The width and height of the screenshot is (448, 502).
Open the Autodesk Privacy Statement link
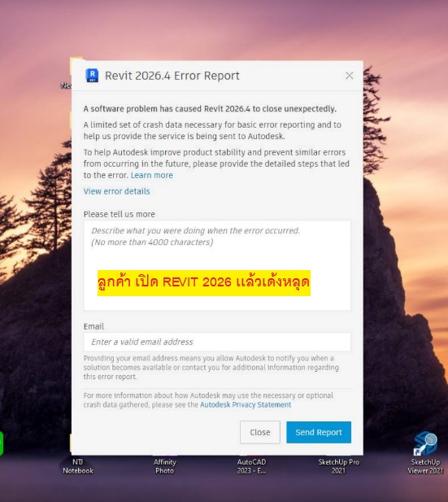pos(246,404)
